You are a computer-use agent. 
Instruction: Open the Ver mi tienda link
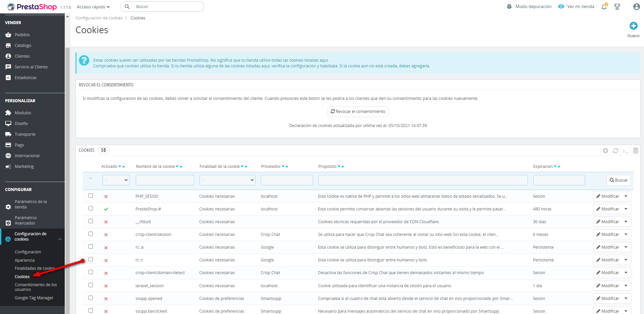pyautogui.click(x=576, y=7)
